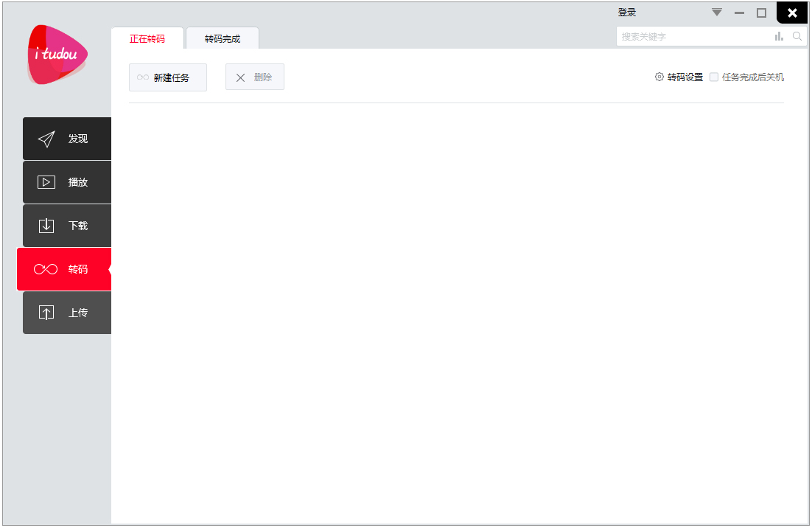Switch to the 转码完成 tab
The height and width of the screenshot is (528, 812).
click(223, 38)
